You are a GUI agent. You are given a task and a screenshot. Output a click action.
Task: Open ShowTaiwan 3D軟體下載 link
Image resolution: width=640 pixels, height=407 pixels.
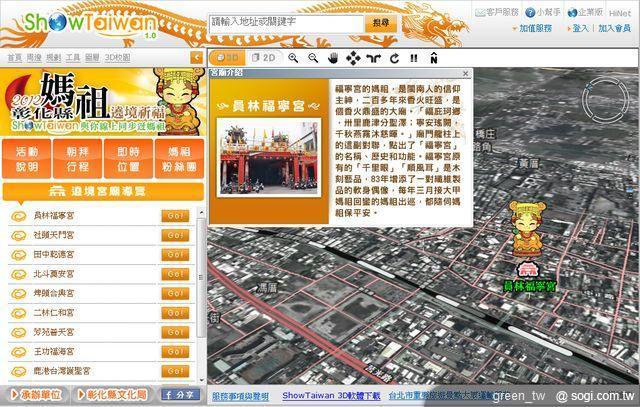tap(331, 396)
